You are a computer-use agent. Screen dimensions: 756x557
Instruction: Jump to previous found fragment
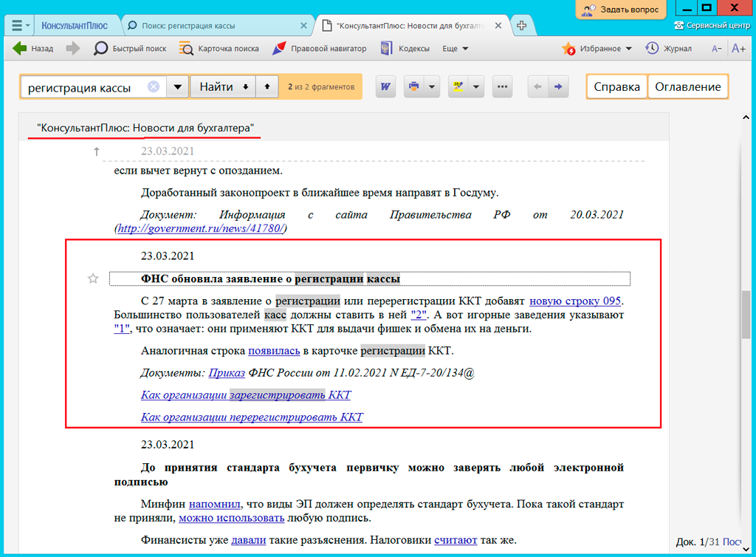267,87
